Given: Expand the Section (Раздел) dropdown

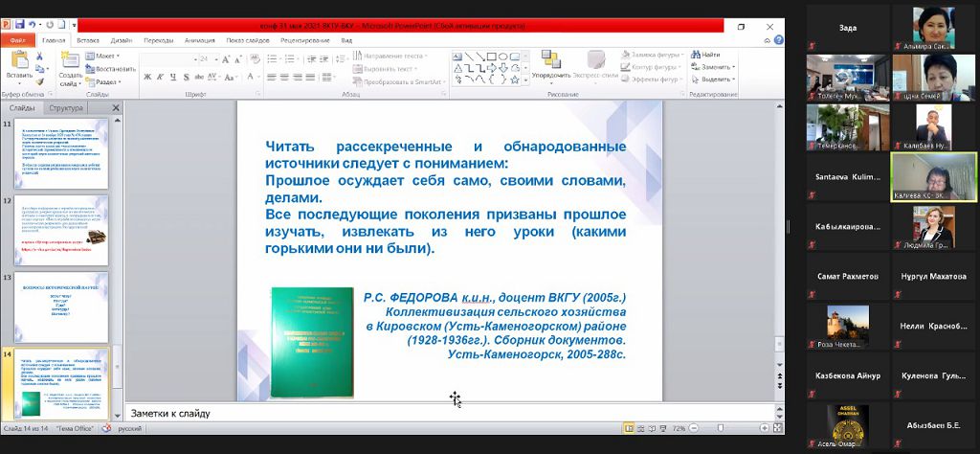Looking at the screenshot, I should [107, 81].
